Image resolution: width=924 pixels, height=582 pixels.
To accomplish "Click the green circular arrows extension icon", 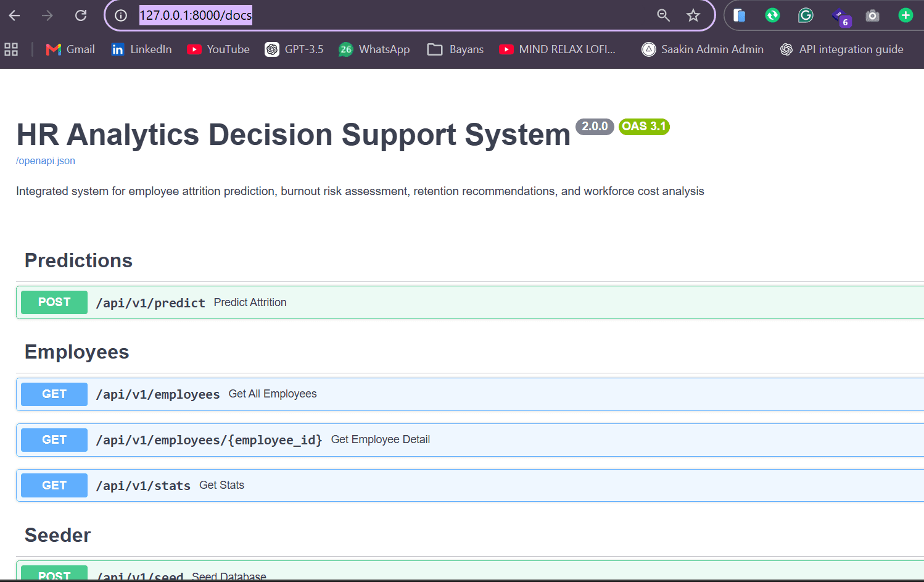I will (772, 15).
